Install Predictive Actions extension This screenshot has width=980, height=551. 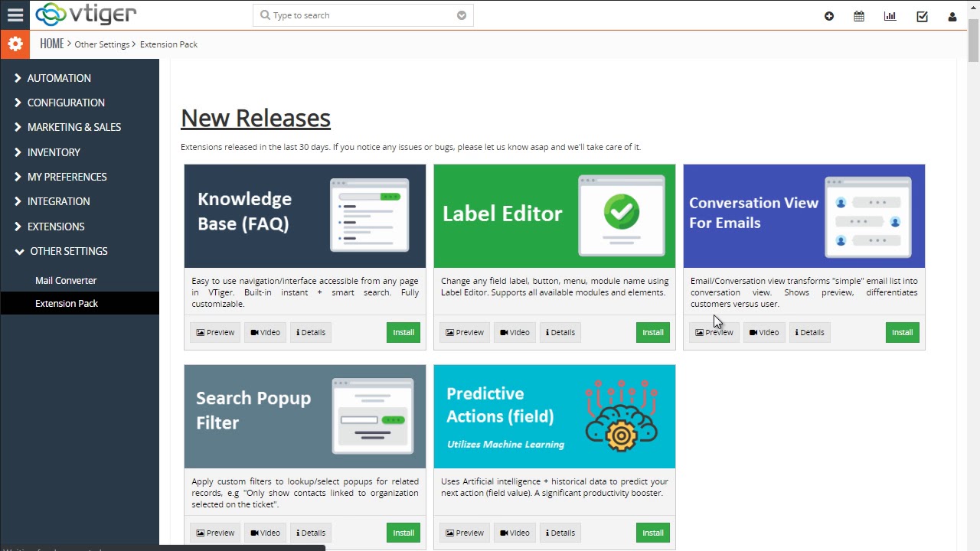(x=653, y=533)
